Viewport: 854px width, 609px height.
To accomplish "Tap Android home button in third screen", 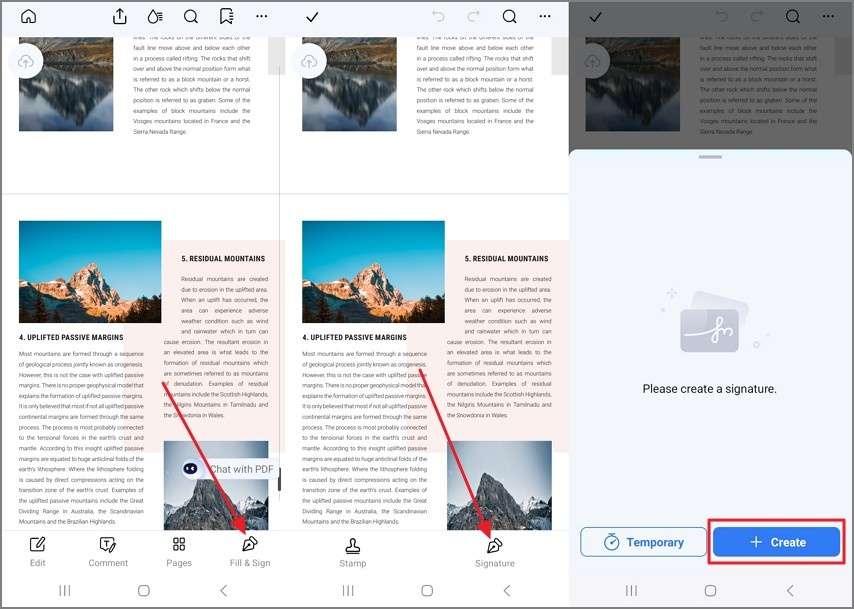I will pos(710,590).
